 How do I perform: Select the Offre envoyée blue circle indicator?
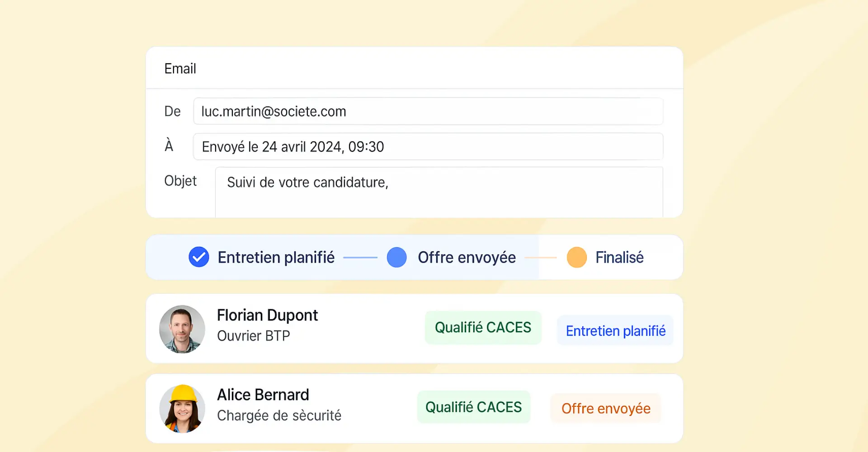pyautogui.click(x=396, y=257)
